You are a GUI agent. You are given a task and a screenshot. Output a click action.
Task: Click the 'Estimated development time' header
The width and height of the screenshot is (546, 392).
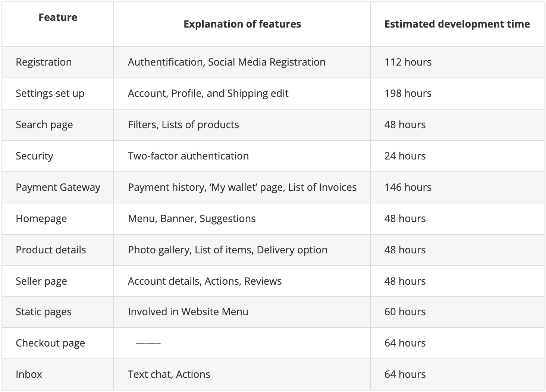pos(457,24)
